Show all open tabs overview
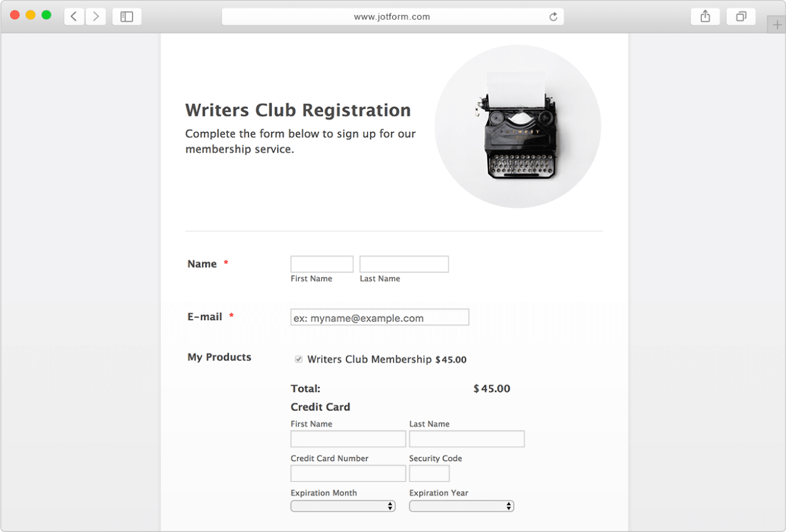 [x=741, y=16]
